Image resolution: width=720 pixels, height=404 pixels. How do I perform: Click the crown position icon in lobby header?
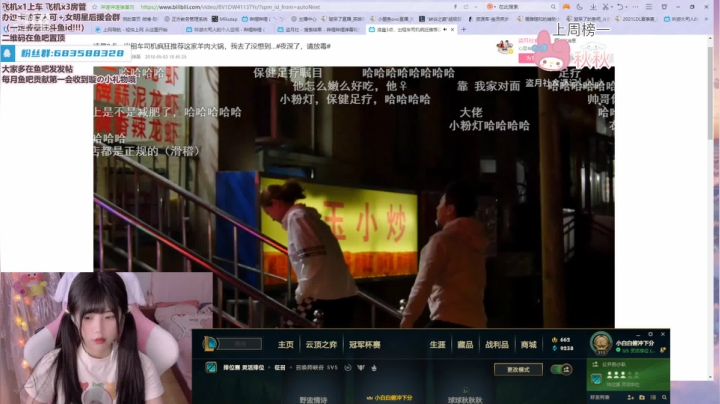tap(374, 368)
